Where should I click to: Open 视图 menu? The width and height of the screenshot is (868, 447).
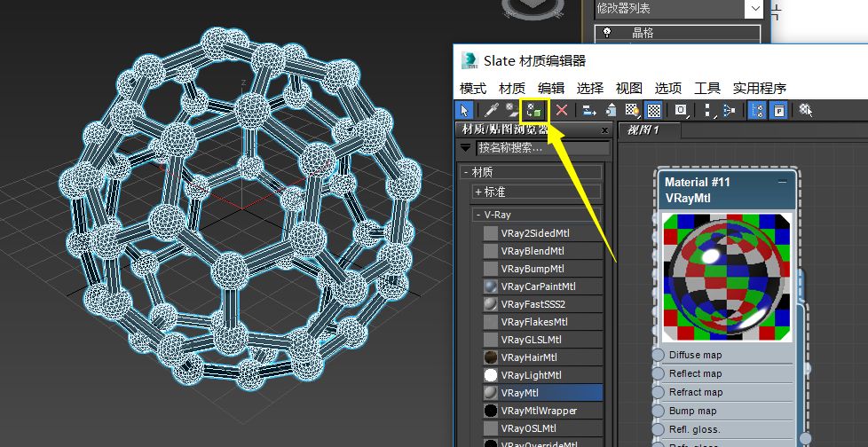(629, 88)
